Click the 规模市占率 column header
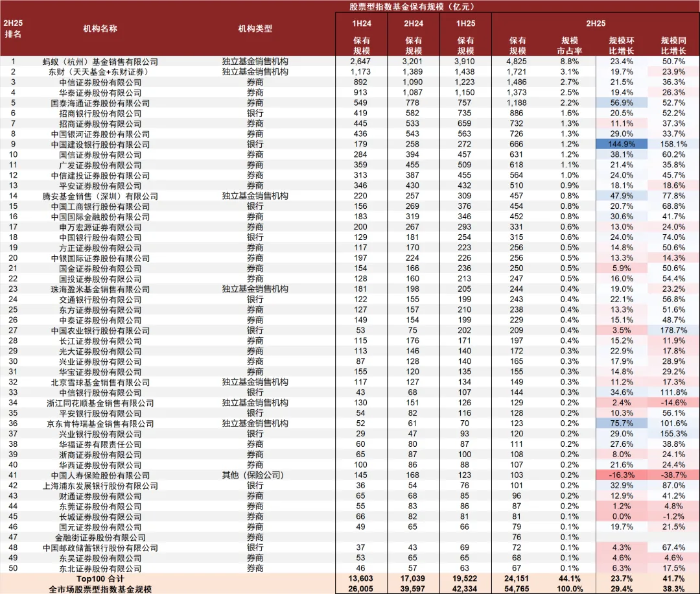Screen dimensions: 700x594 pyautogui.click(x=570, y=45)
